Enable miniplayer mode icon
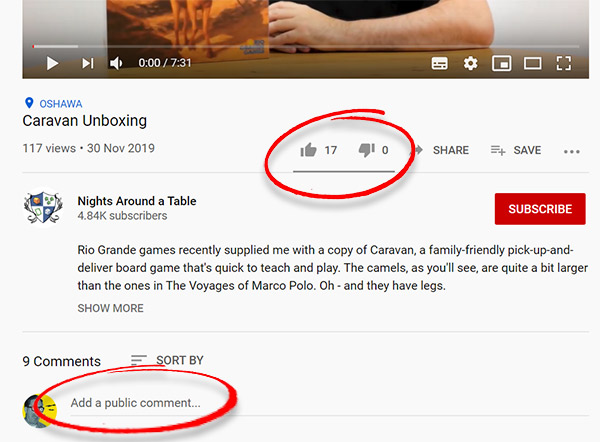Viewport: 600px width, 442px height. click(501, 63)
